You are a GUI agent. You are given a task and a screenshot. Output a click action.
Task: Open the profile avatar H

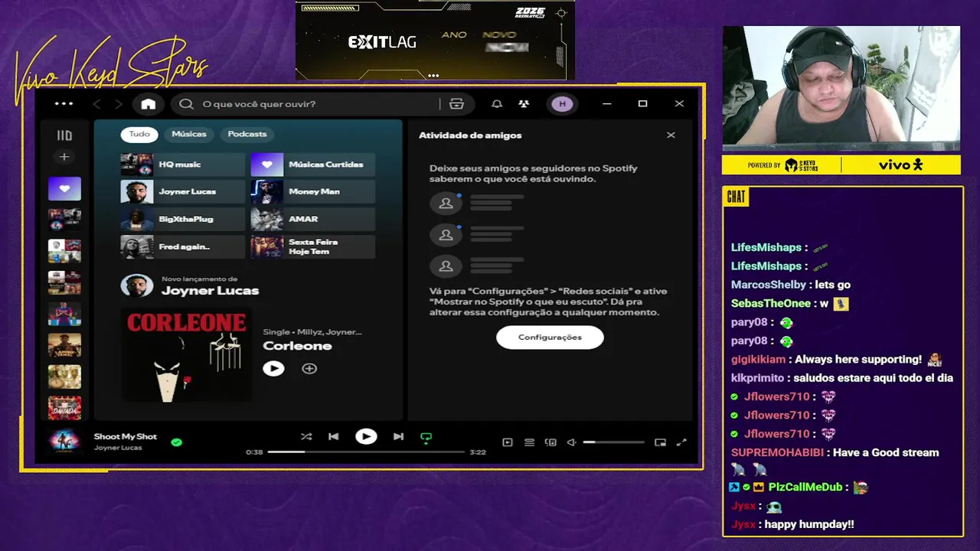pos(562,104)
